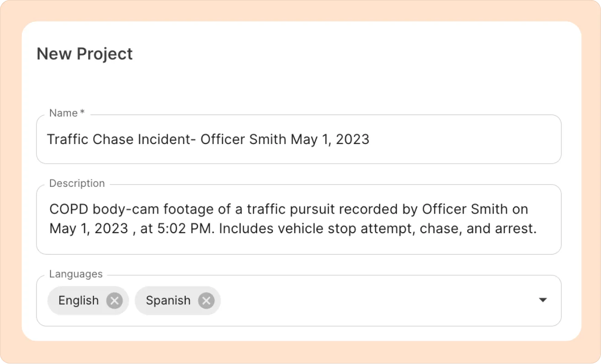Remove the English language chip
This screenshot has height=364, width=601.
115,301
